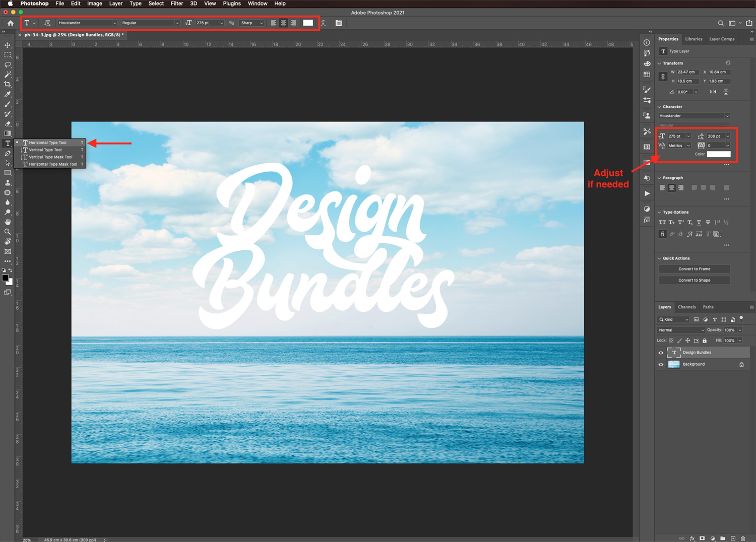This screenshot has width=756, height=542.
Task: Open the Filter menu
Action: pyautogui.click(x=177, y=4)
